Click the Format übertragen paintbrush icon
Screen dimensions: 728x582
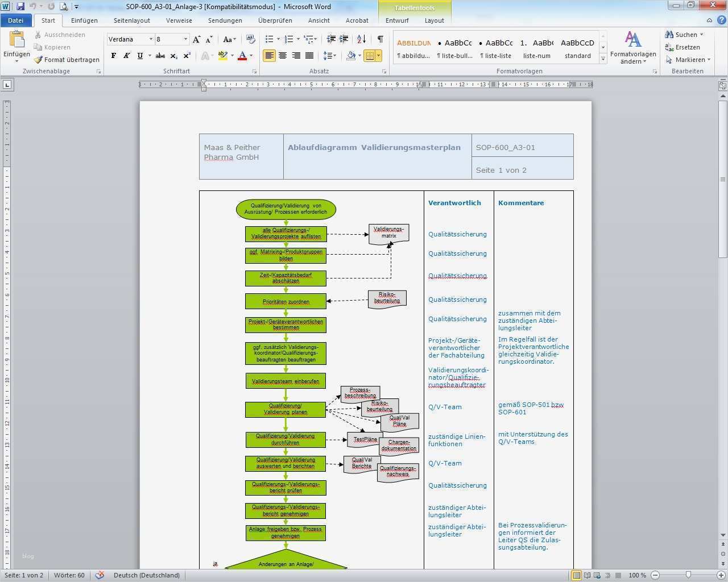coord(38,60)
